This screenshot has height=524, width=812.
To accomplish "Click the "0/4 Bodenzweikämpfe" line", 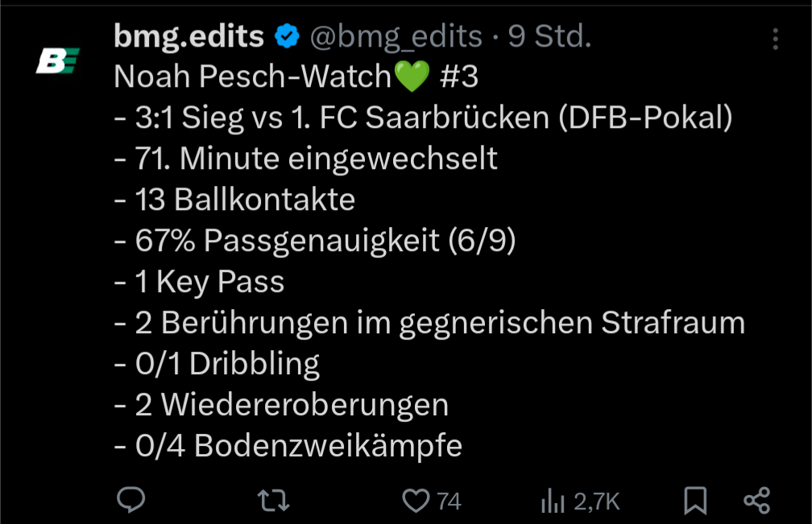I will pyautogui.click(x=288, y=445).
